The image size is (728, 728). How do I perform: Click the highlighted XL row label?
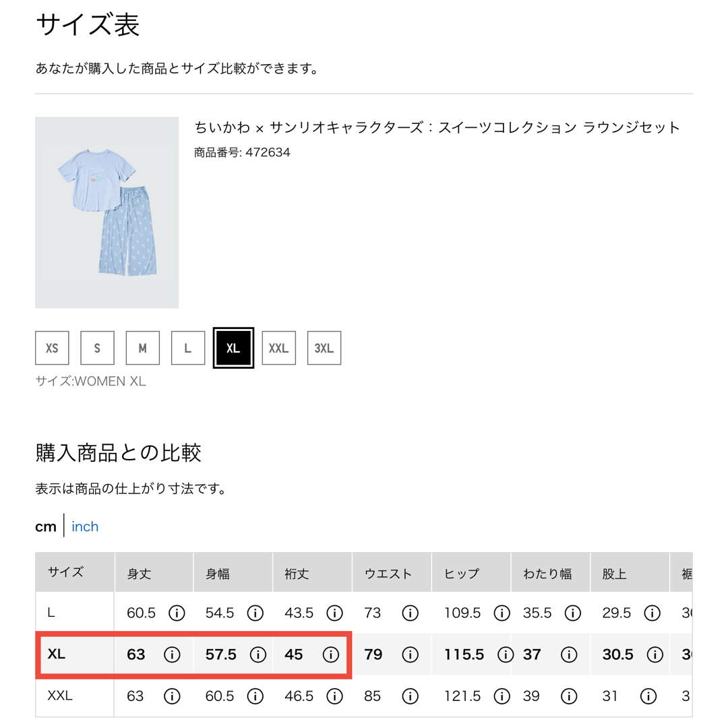(56, 654)
